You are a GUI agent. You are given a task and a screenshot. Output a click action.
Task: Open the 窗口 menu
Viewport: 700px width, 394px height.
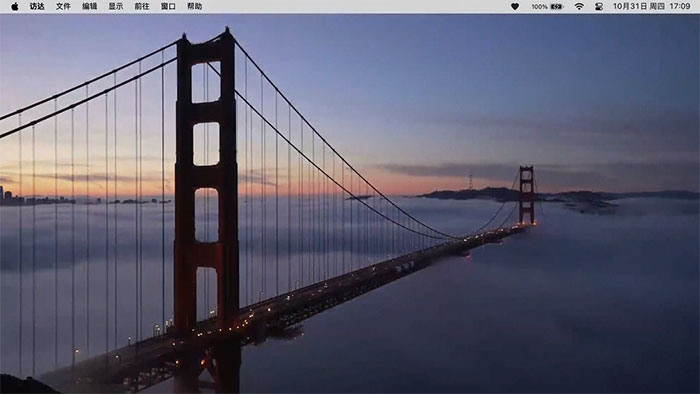[x=168, y=6]
